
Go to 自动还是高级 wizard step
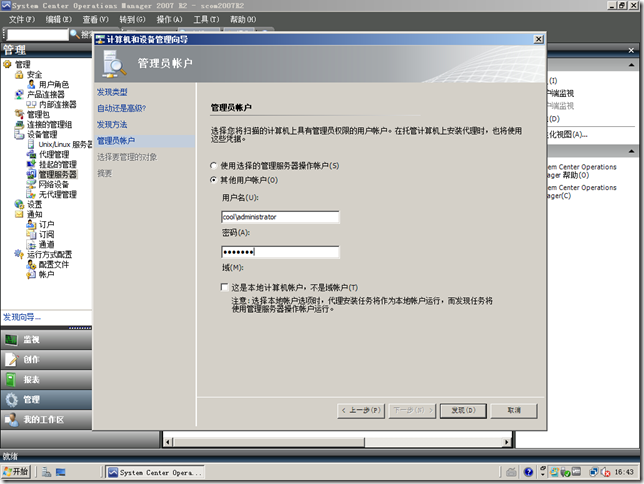click(122, 108)
